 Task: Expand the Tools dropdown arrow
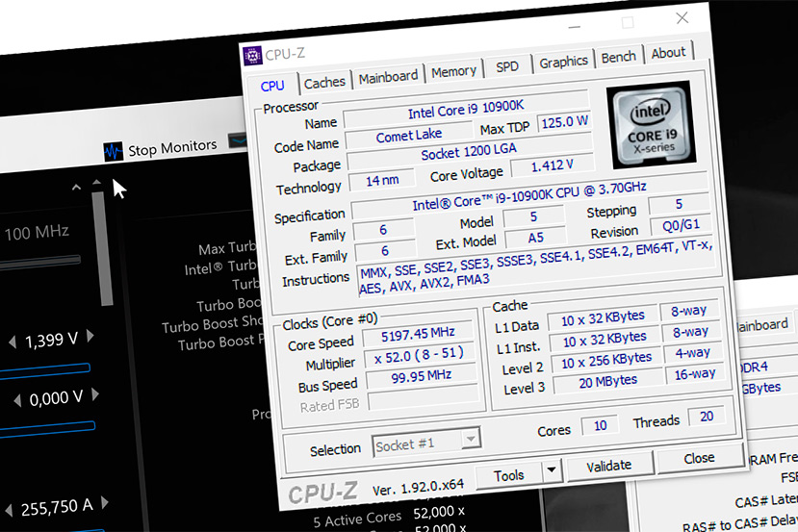(x=551, y=471)
